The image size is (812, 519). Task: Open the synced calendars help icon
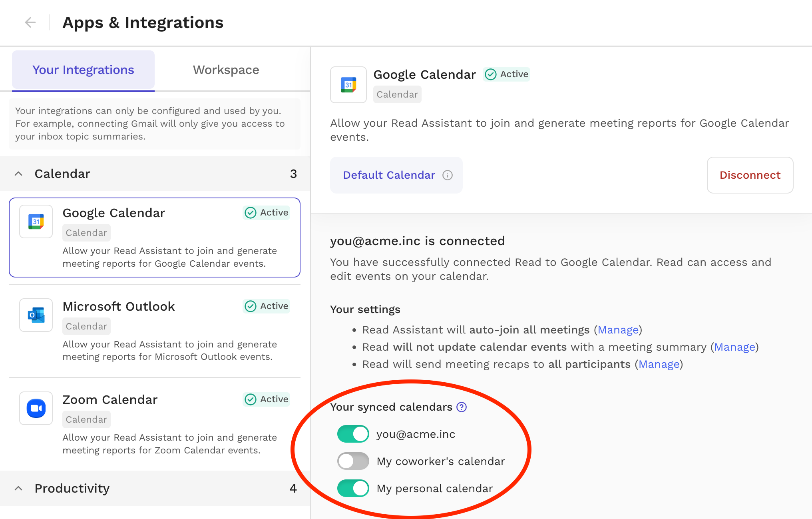(462, 407)
